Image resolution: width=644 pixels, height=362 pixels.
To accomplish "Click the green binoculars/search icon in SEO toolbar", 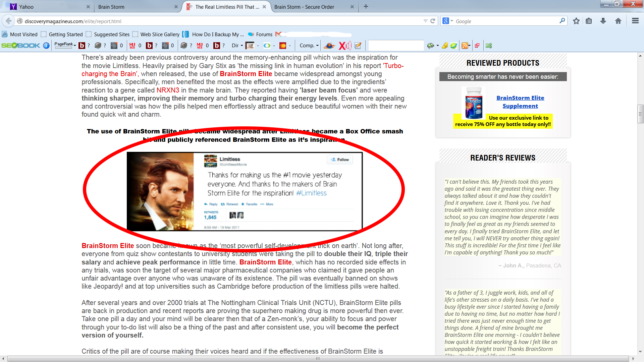I will 430,46.
